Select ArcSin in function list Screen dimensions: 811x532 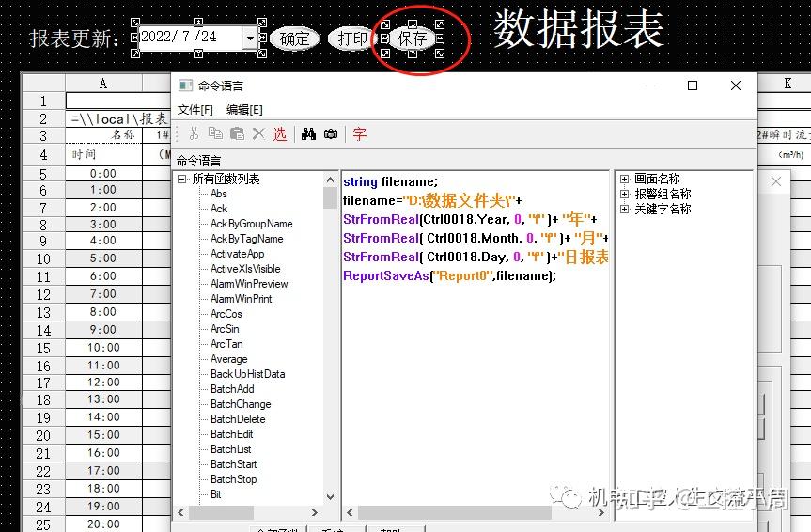[x=225, y=329]
